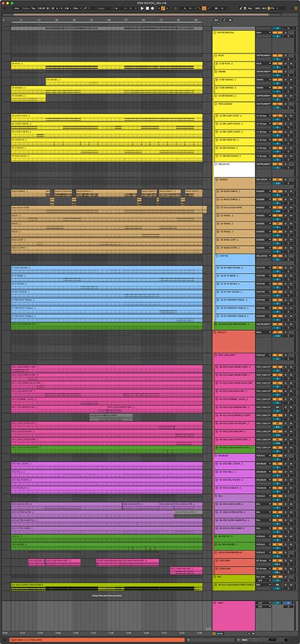300x644 pixels.
Task: Adjust the 8 DR KICK_1 track volume field
Action: (277, 67)
